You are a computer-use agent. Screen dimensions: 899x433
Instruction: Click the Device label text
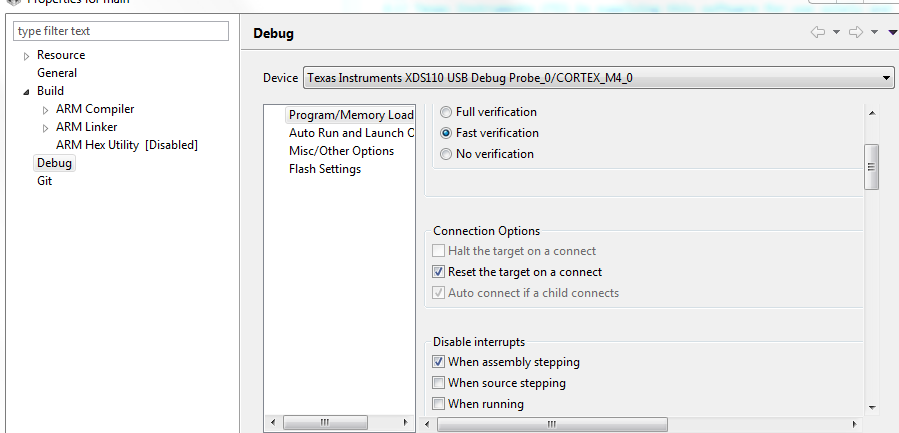280,78
